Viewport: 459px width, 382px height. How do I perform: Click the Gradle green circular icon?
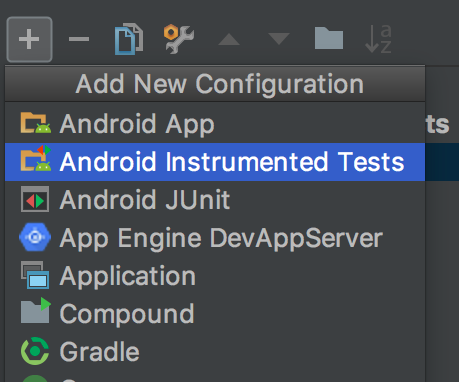(35, 351)
